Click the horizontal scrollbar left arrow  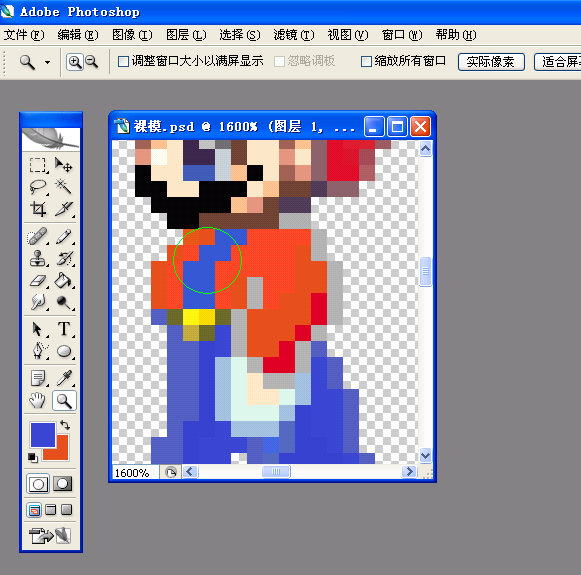[x=190, y=472]
